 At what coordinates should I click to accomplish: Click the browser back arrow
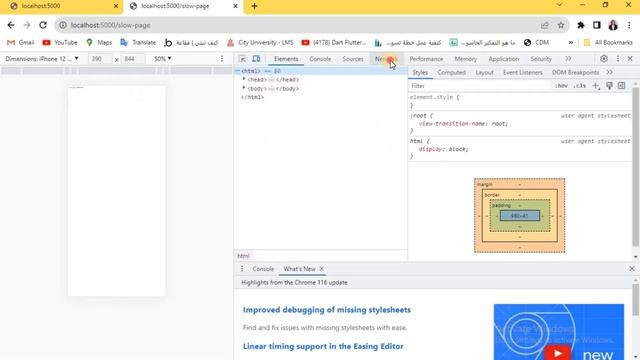click(11, 25)
